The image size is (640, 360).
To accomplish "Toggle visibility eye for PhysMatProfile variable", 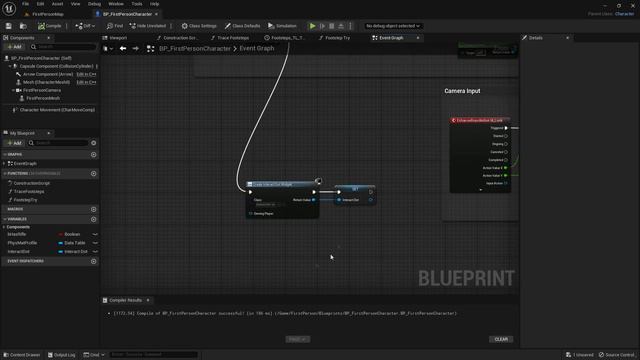I will (x=95, y=243).
